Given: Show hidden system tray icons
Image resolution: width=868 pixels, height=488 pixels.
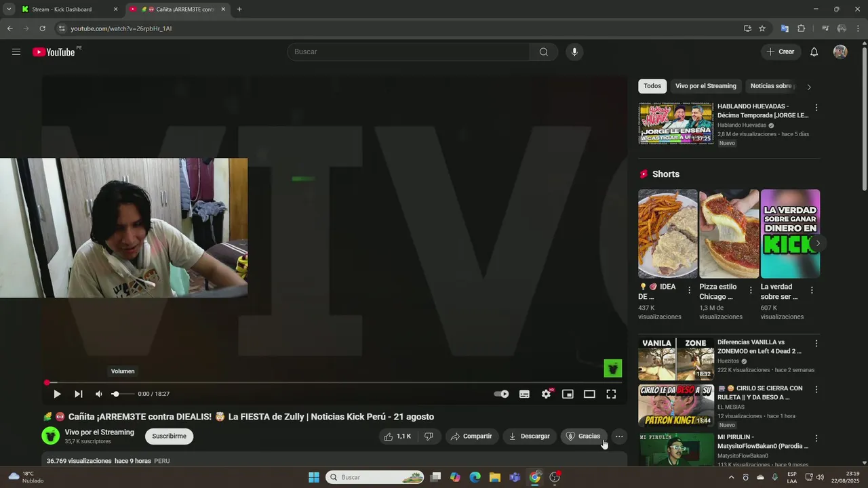Looking at the screenshot, I should [x=731, y=477].
